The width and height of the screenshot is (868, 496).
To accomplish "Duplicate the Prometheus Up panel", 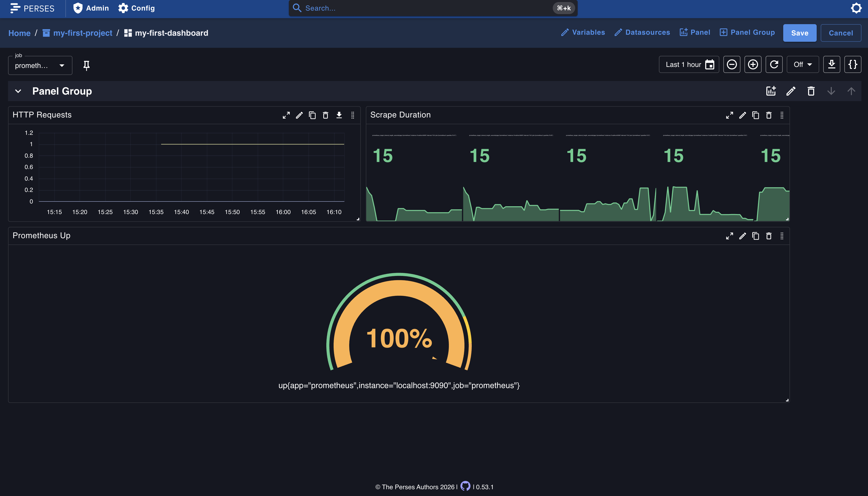I will pyautogui.click(x=756, y=236).
